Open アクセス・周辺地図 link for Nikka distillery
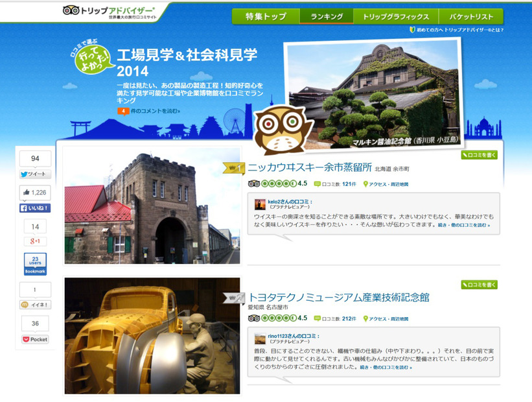 tap(389, 184)
